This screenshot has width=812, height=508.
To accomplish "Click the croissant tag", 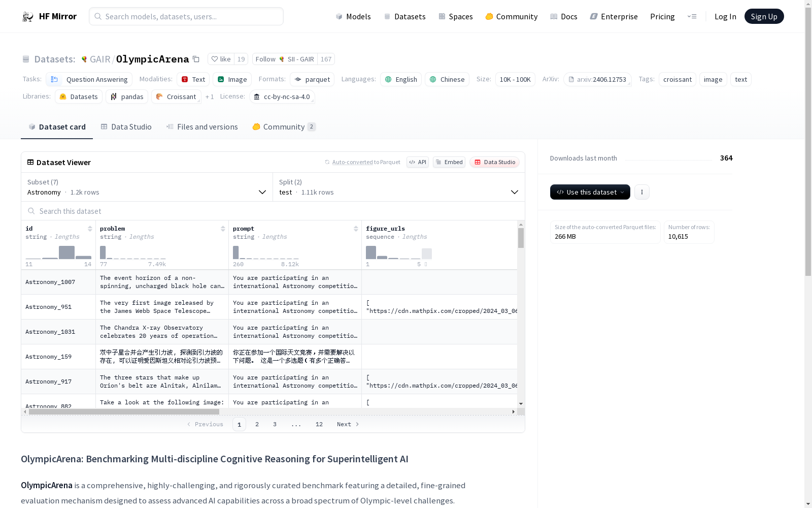I will click(x=678, y=79).
